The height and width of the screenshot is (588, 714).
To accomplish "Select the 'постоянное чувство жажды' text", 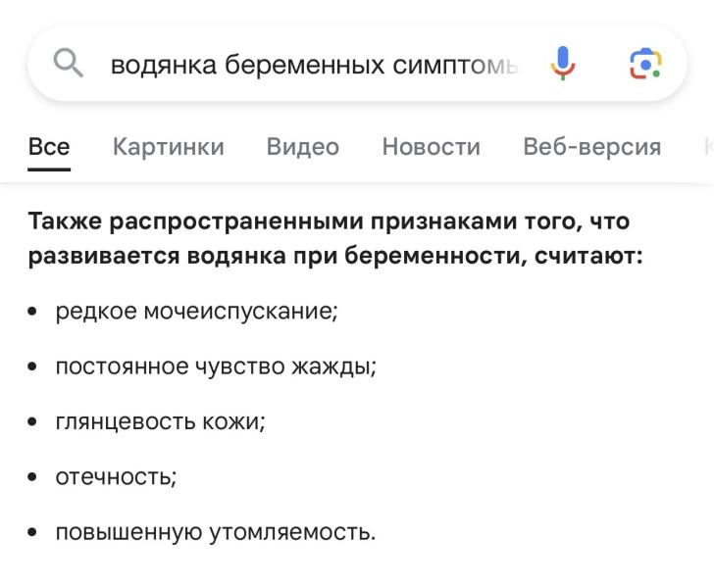I will (x=216, y=367).
